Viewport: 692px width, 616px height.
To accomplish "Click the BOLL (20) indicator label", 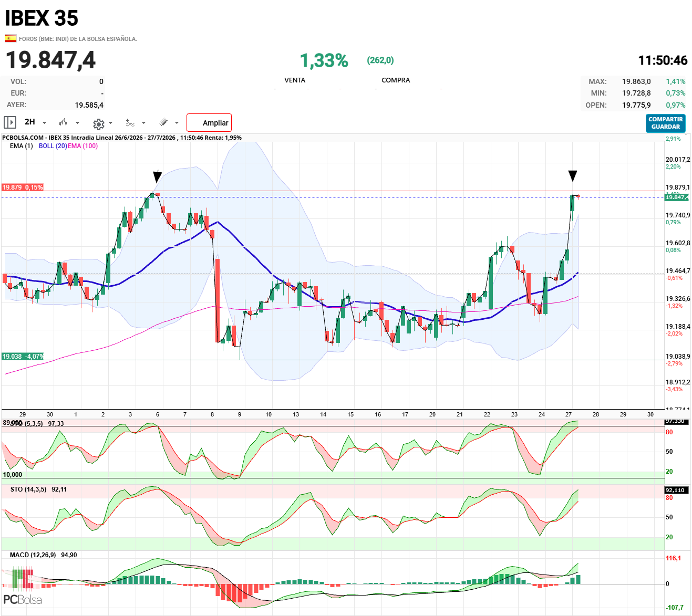I will coord(53,146).
